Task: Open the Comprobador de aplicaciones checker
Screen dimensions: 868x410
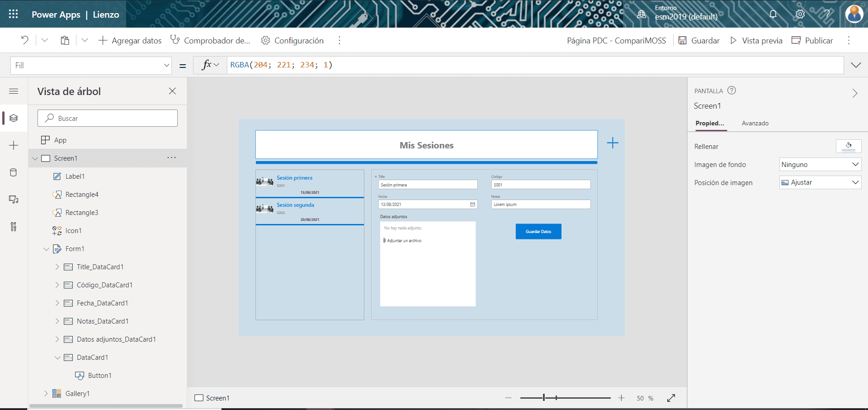Action: [210, 40]
